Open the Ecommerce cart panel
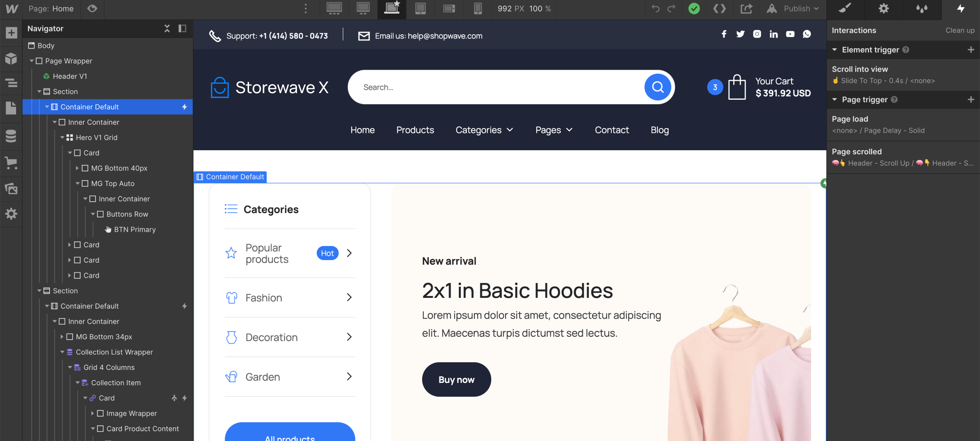This screenshot has height=441, width=980. pyautogui.click(x=11, y=163)
